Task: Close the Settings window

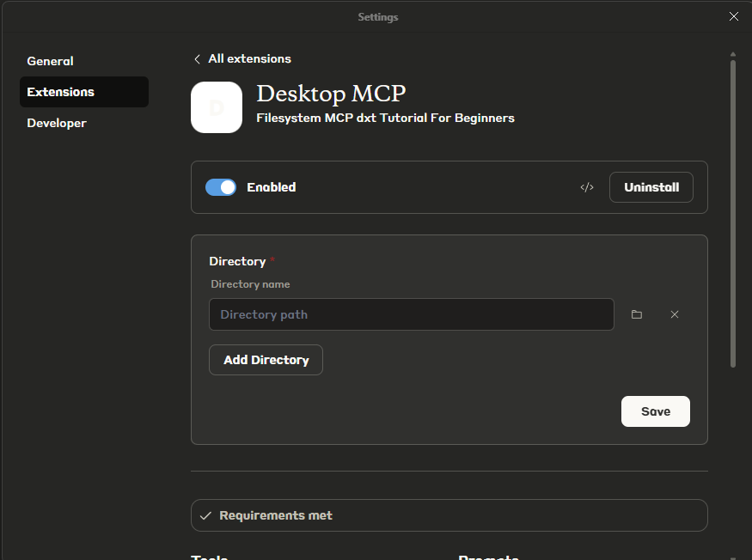Action: 733,16
